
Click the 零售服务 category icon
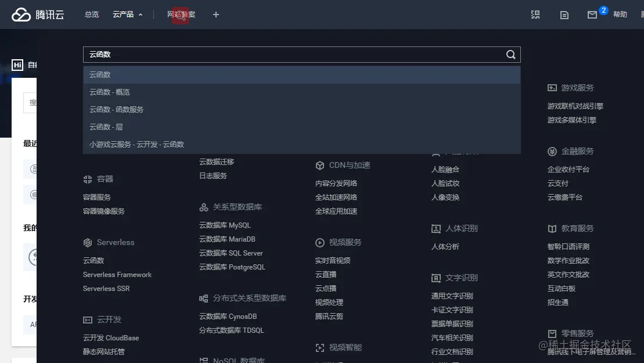(552, 334)
